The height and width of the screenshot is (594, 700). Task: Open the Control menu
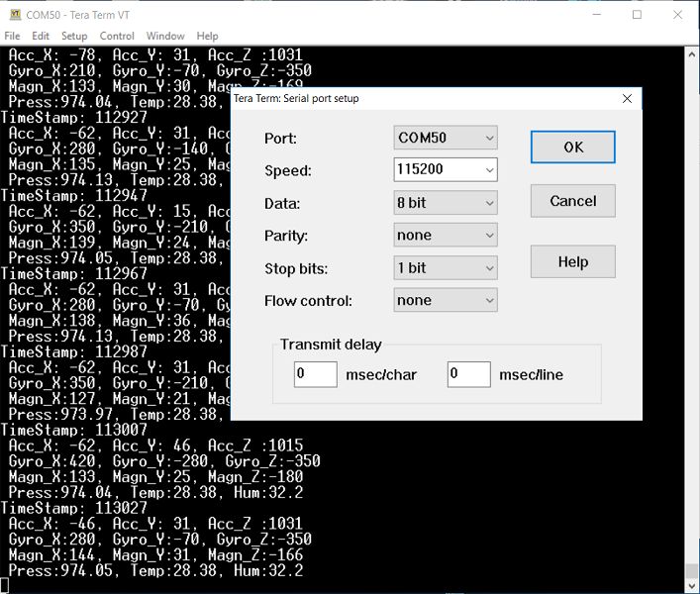(x=117, y=37)
